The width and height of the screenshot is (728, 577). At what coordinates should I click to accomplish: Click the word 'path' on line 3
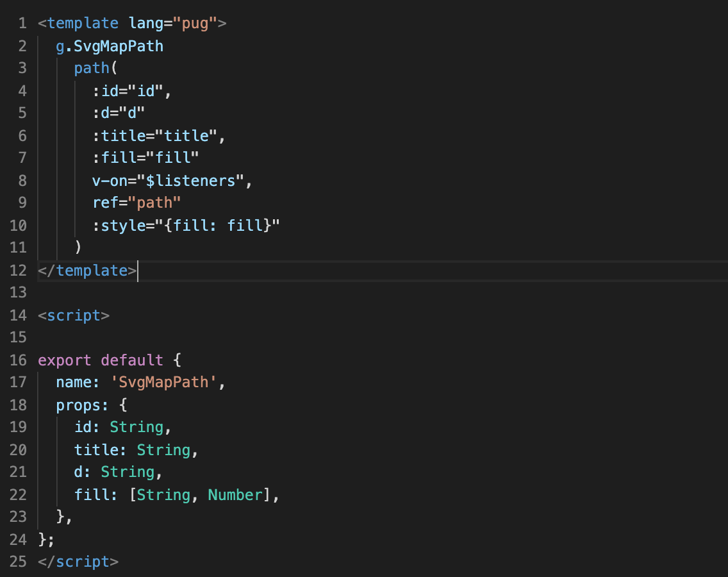(x=92, y=69)
